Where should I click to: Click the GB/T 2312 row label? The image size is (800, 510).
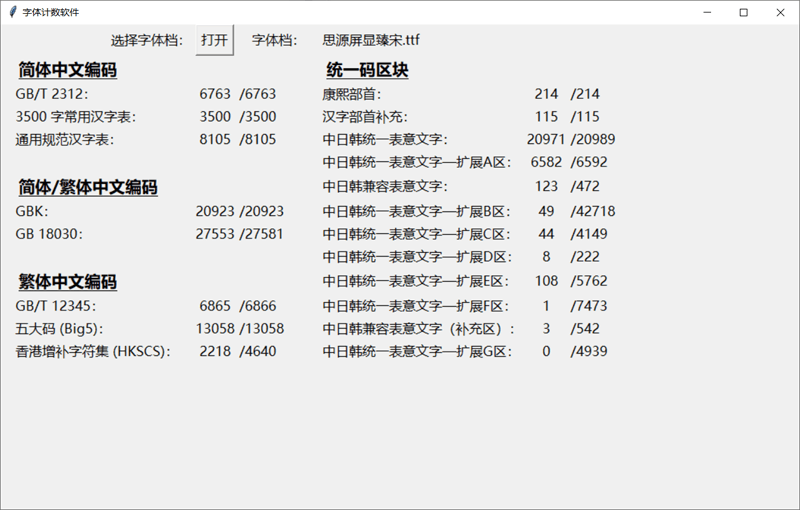[x=52, y=94]
